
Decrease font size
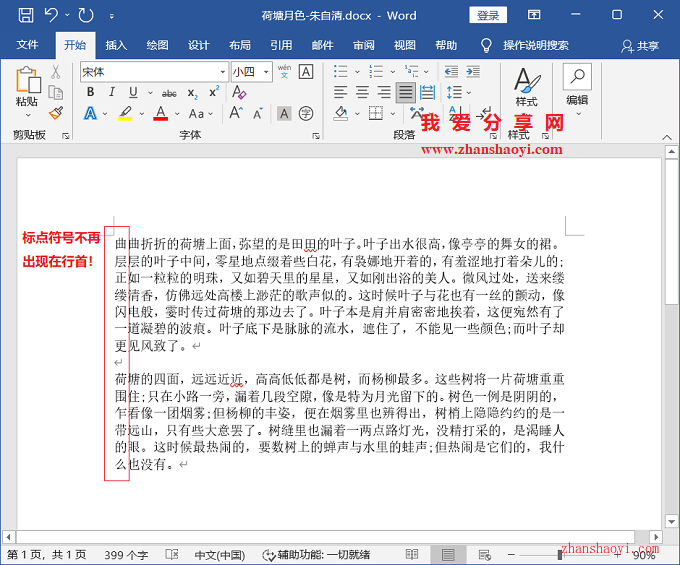click(258, 114)
